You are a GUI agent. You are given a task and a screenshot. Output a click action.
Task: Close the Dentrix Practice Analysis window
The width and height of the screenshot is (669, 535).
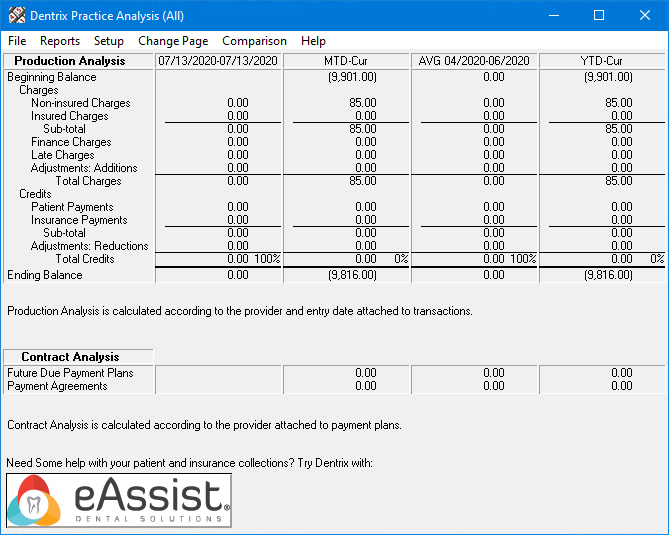(645, 16)
